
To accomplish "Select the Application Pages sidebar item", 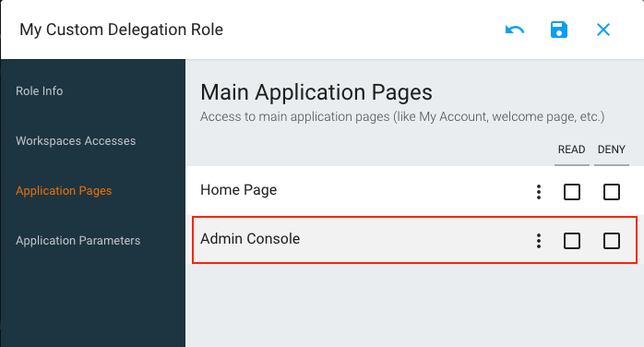I will [x=64, y=190].
